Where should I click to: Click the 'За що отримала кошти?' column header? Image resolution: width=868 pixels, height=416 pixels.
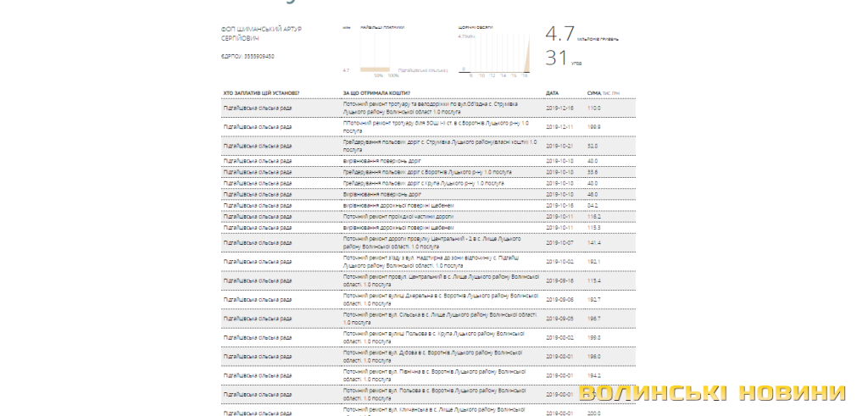pyautogui.click(x=376, y=92)
